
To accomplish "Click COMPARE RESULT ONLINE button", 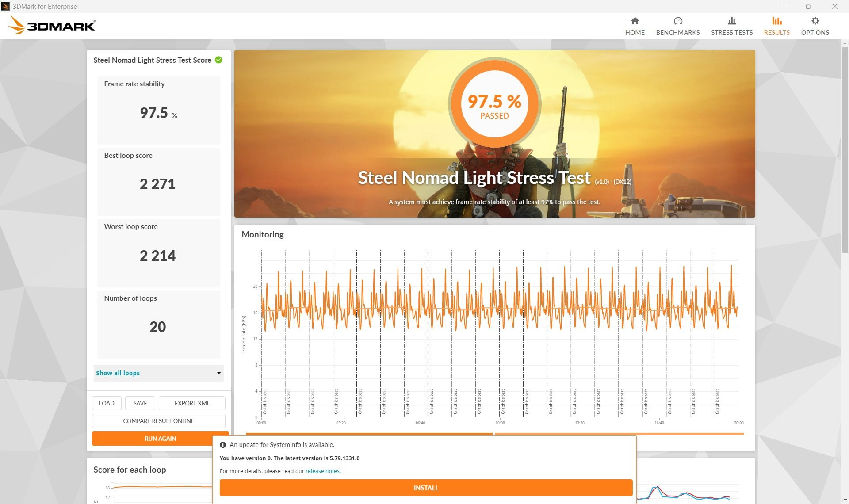I will 158,420.
